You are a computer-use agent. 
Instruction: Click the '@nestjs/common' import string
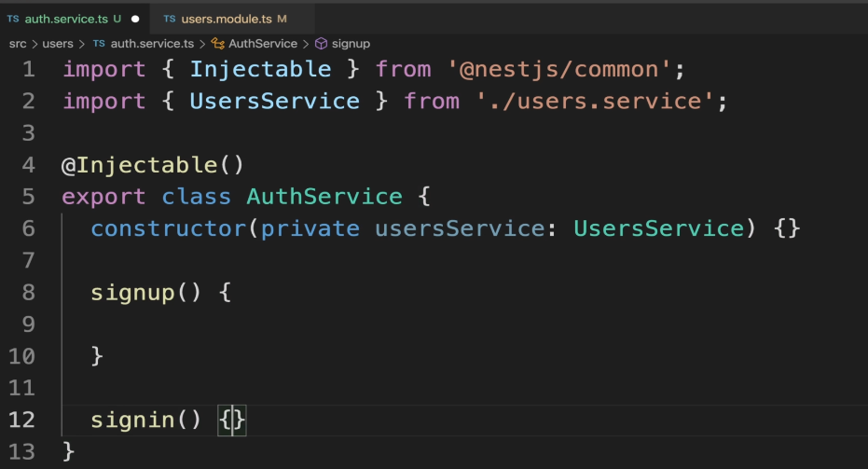coord(559,70)
